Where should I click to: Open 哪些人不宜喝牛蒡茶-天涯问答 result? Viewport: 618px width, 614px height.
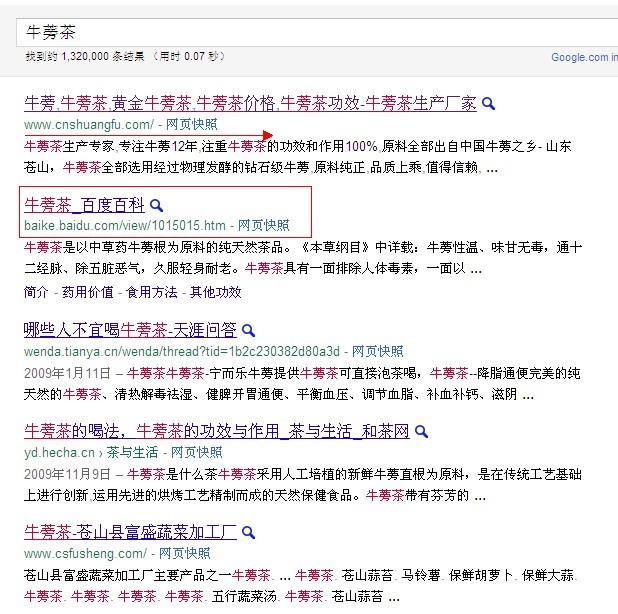pyautogui.click(x=130, y=330)
